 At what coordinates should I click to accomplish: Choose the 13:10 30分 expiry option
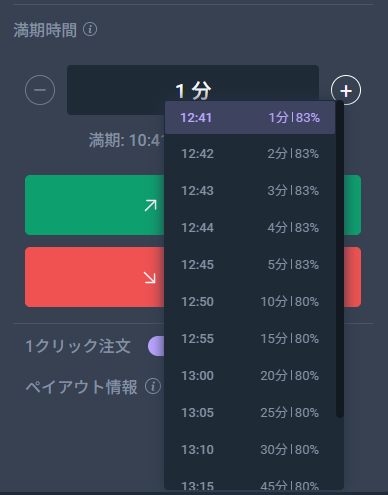click(x=250, y=450)
